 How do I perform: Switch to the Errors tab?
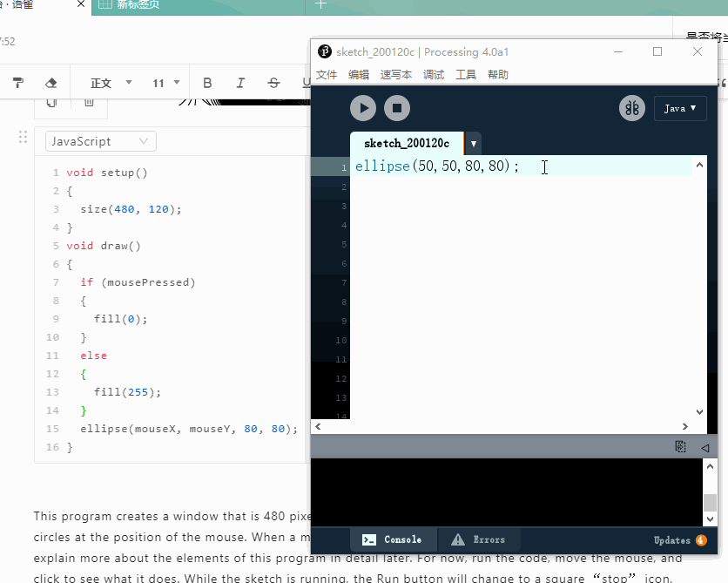point(479,539)
